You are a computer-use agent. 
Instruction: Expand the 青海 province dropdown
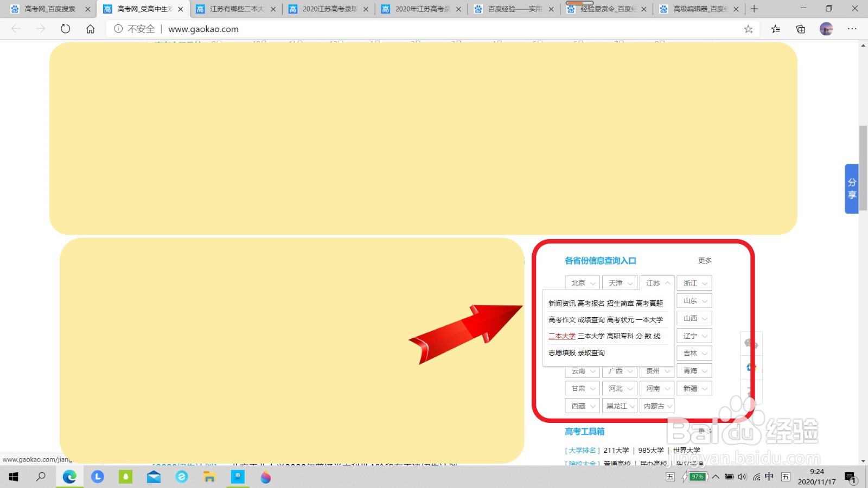coord(694,371)
